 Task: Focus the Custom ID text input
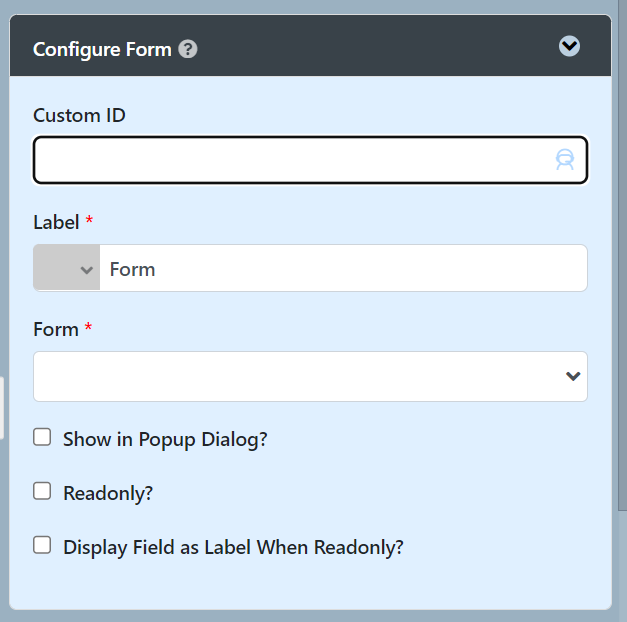pyautogui.click(x=290, y=160)
